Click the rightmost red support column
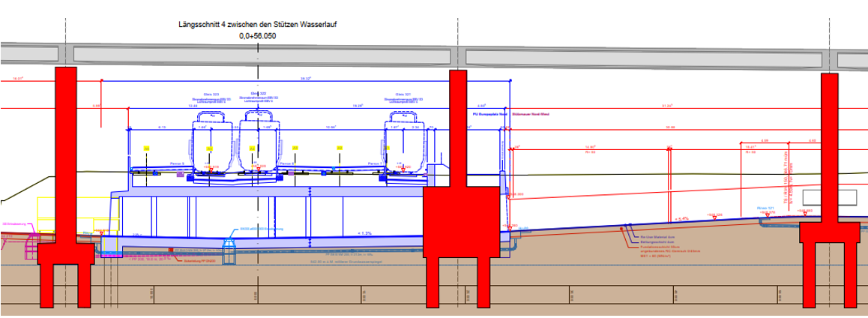 click(x=828, y=187)
